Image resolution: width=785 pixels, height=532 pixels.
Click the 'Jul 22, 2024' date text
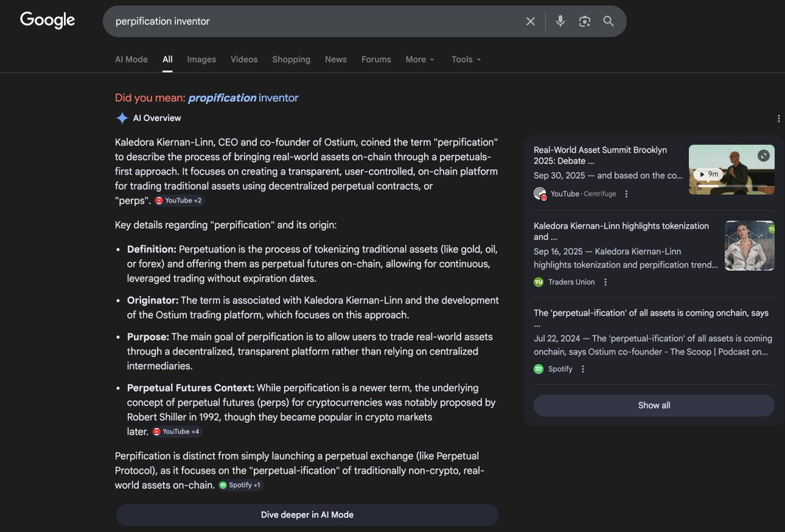pos(558,339)
